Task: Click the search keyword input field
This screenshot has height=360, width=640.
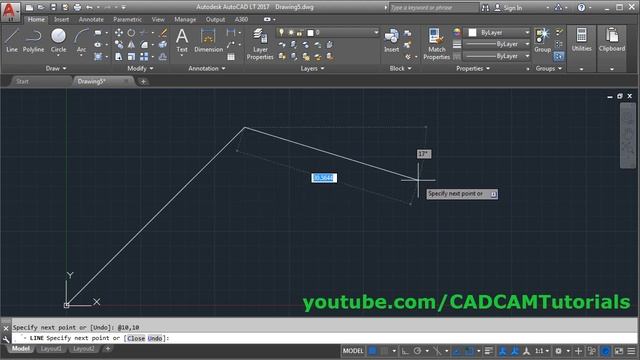Action: (x=433, y=7)
